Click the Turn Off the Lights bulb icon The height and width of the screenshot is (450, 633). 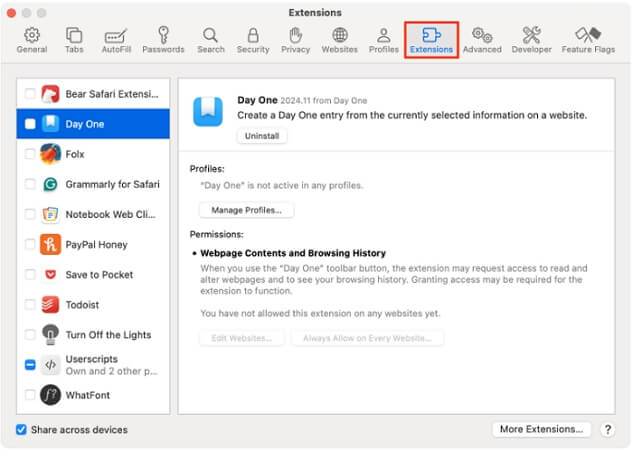point(50,335)
